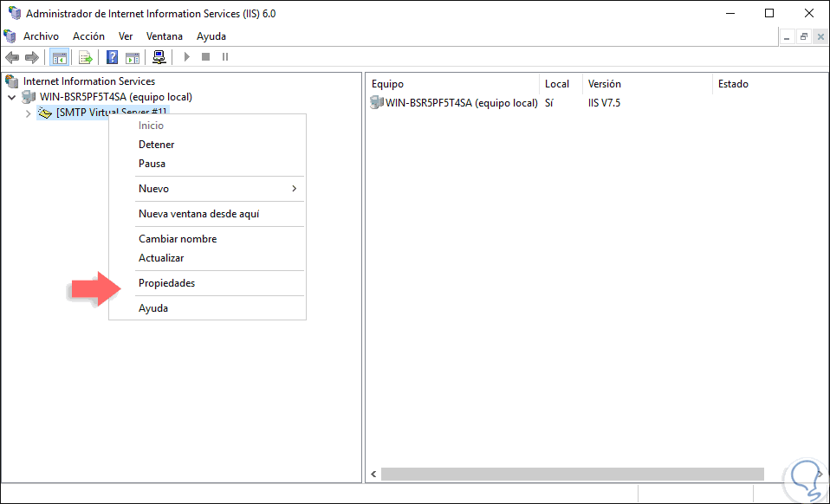This screenshot has height=504, width=830.
Task: Choose Nueva ventana desde aquí
Action: [x=208, y=214]
